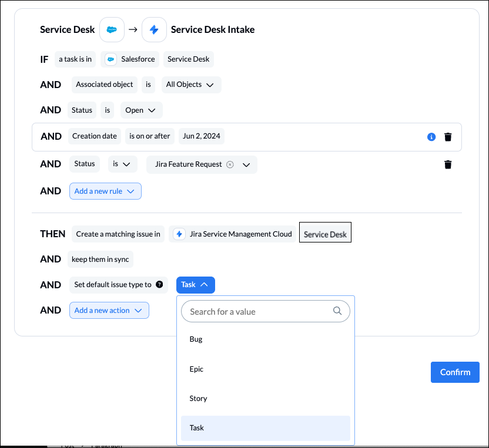Click the 'is' chip after Associated object

148,85
